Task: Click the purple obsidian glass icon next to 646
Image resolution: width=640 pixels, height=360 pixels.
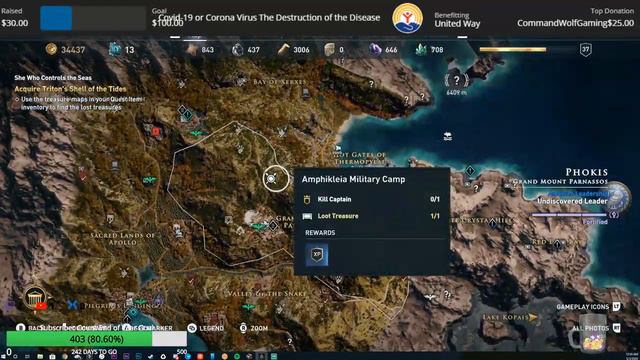Action: click(375, 49)
